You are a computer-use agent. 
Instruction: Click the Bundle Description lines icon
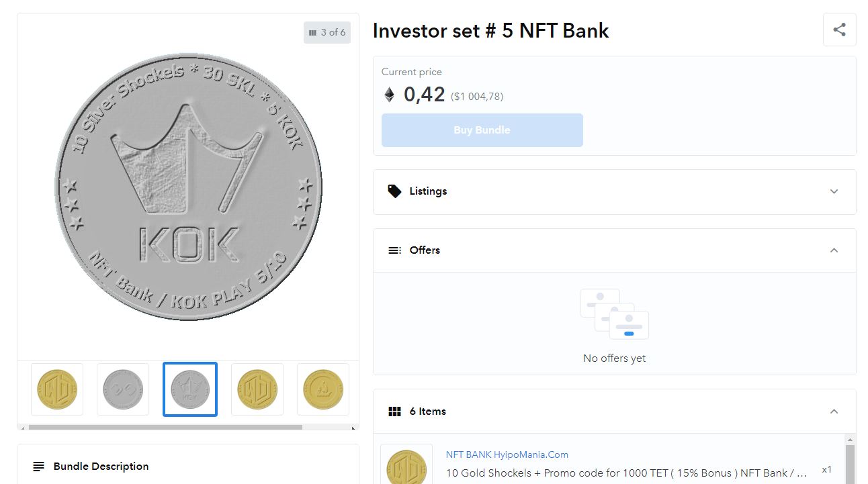click(x=39, y=467)
